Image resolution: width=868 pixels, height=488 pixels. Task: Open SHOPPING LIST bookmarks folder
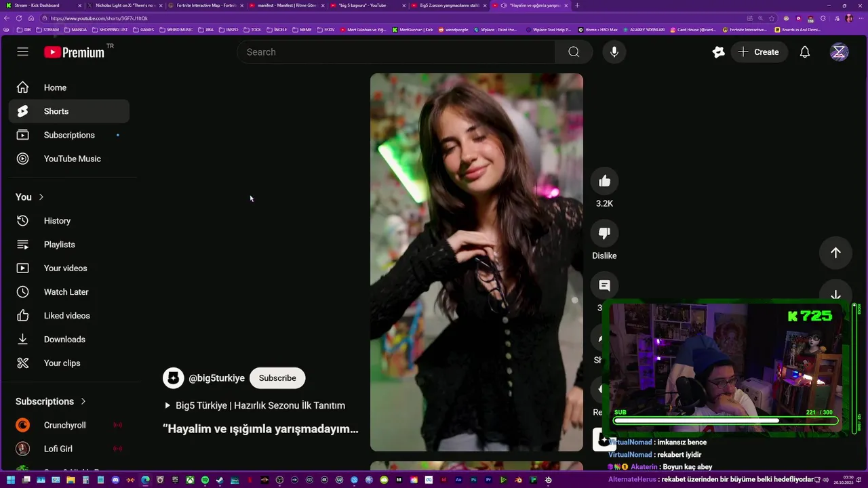109,30
